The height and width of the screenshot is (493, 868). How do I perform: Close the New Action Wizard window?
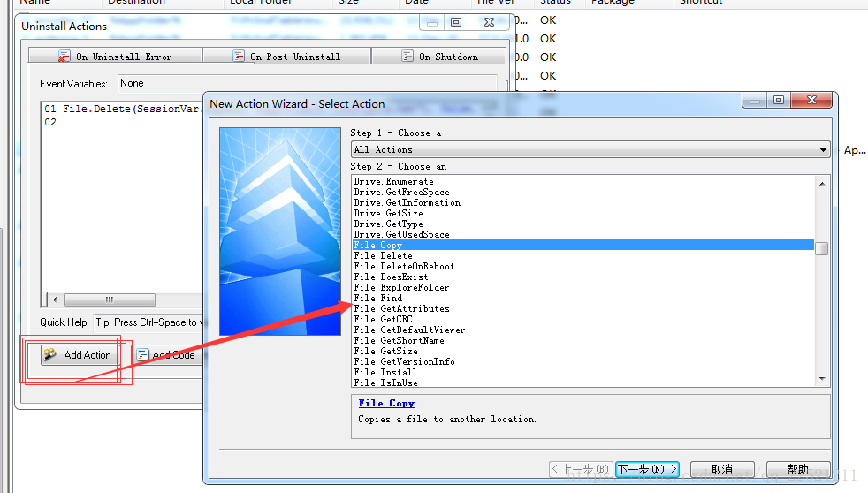point(812,100)
